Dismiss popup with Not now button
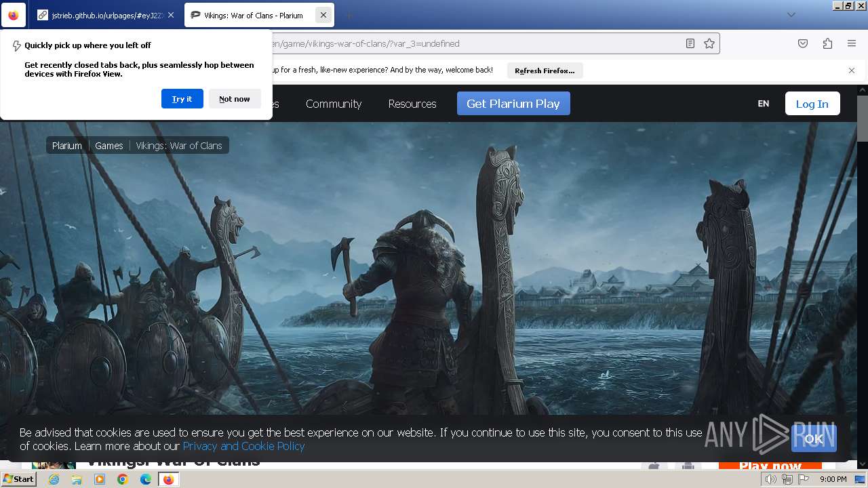This screenshot has height=488, width=868. click(x=235, y=99)
